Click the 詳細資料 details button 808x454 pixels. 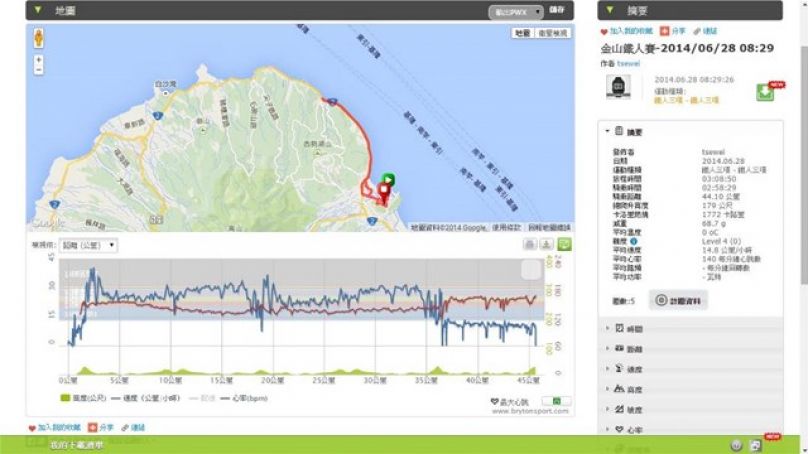[x=677, y=300]
